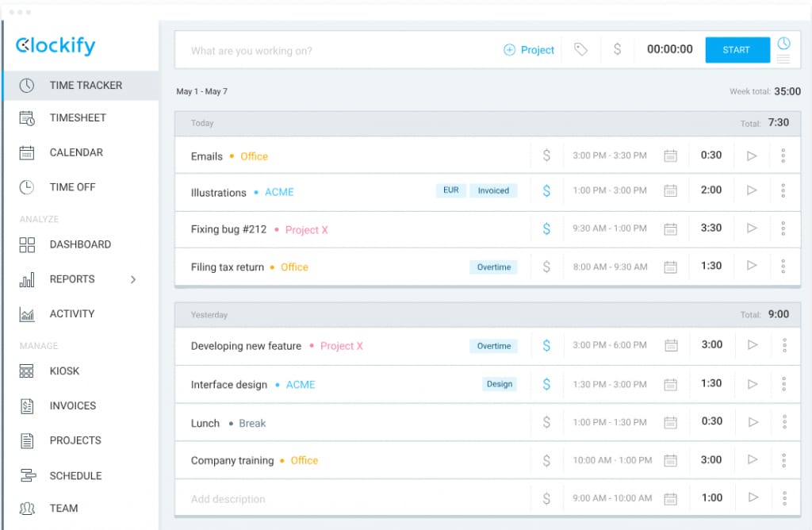Screen dimensions: 812x530
Task: Toggle billable status on Filing tax return
Action: (546, 267)
